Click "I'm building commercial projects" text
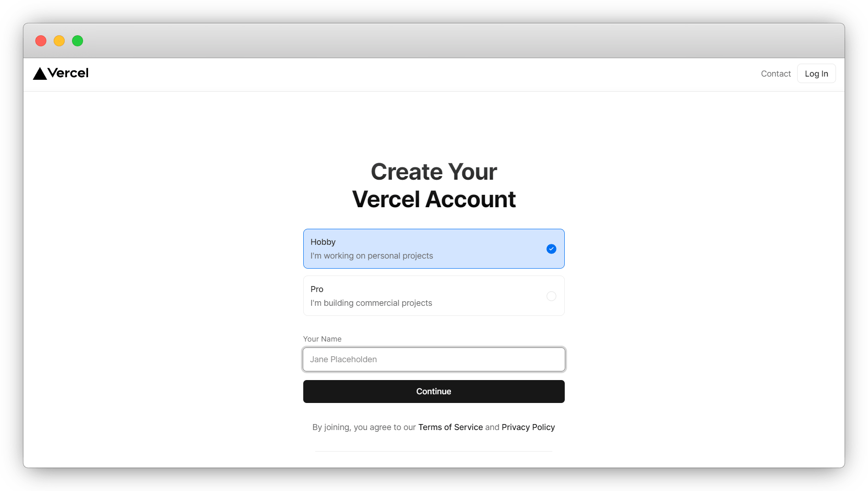Viewport: 868px width, 491px height. (371, 303)
